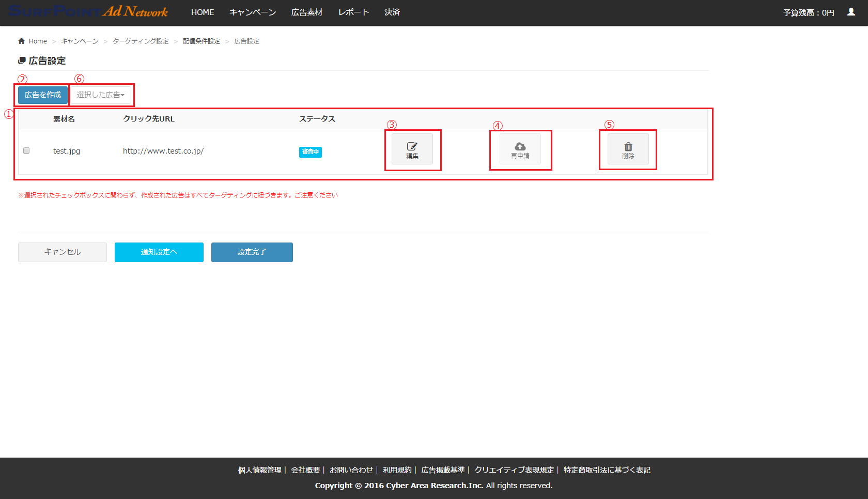Viewport: 868px width, 499px height.
Task: Open the レポート menu item
Action: click(353, 12)
